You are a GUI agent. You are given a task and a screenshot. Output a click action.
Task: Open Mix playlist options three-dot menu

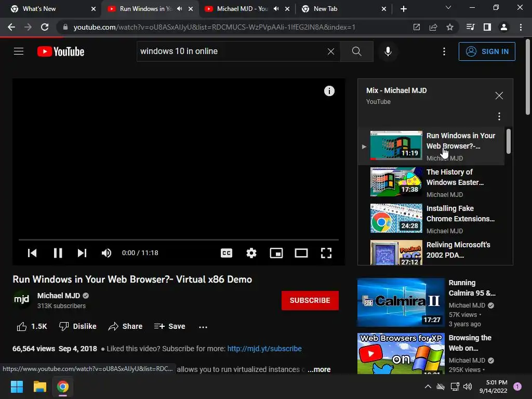pyautogui.click(x=499, y=116)
